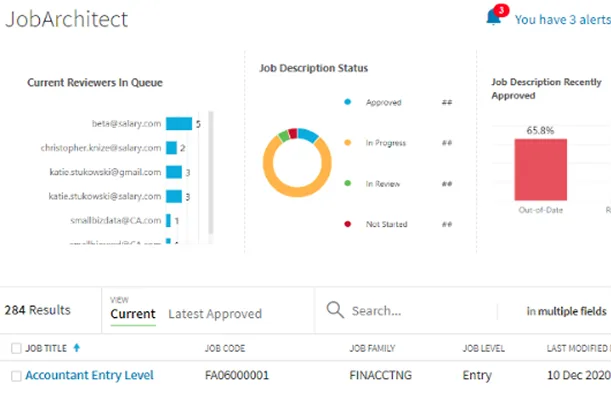
Task: Select the In Review legend label
Action: [382, 184]
